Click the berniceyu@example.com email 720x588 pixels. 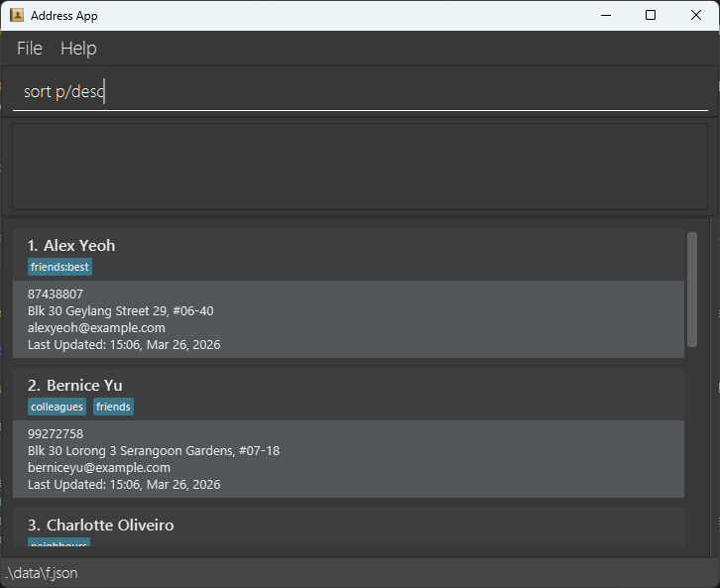click(99, 468)
